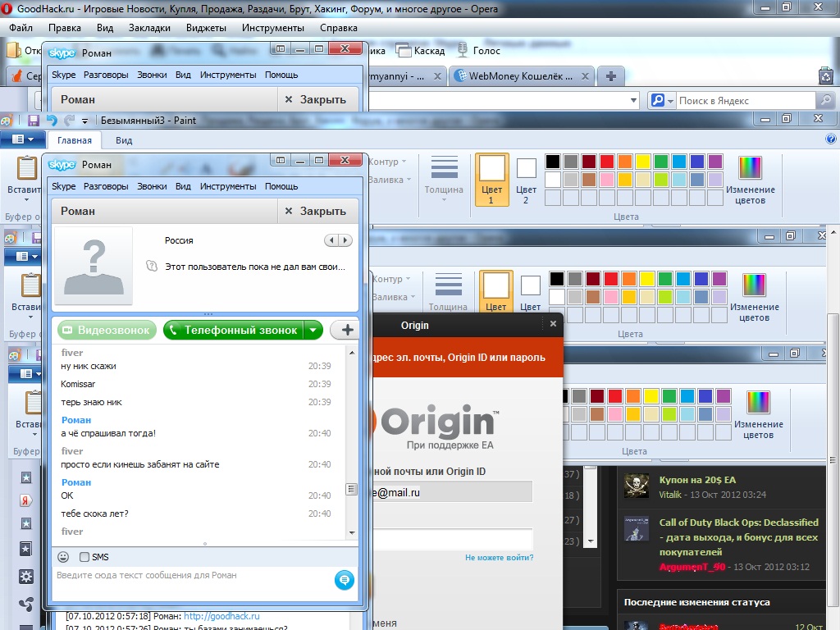Click the Голос microphone icon in Opera toolbar
Screen dimensions: 840x630
tap(462, 50)
